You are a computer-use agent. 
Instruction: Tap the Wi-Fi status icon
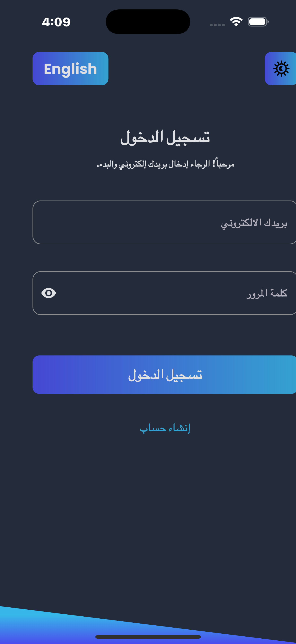pyautogui.click(x=236, y=22)
